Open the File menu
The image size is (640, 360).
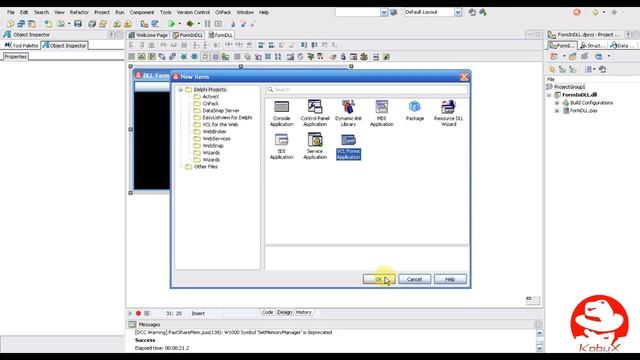11,12
